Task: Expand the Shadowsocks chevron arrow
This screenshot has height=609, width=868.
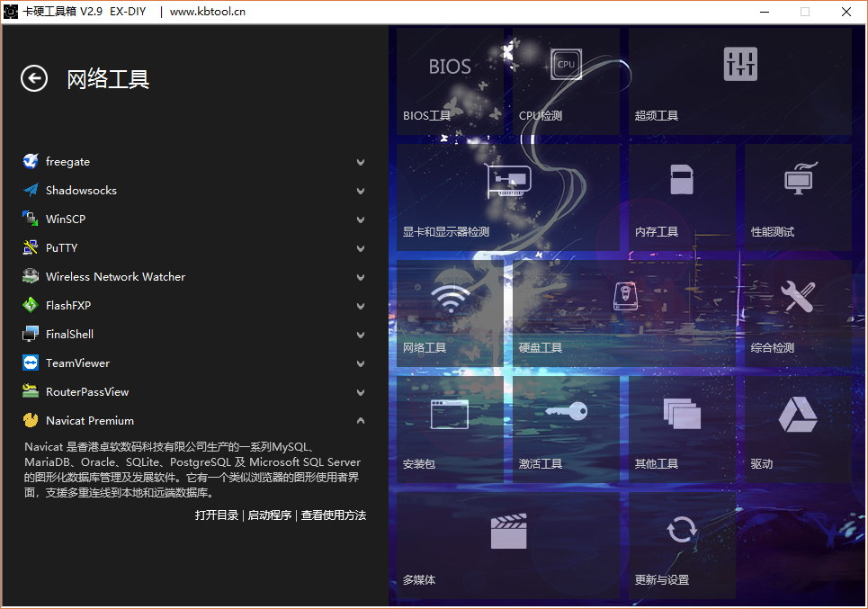Action: (361, 192)
